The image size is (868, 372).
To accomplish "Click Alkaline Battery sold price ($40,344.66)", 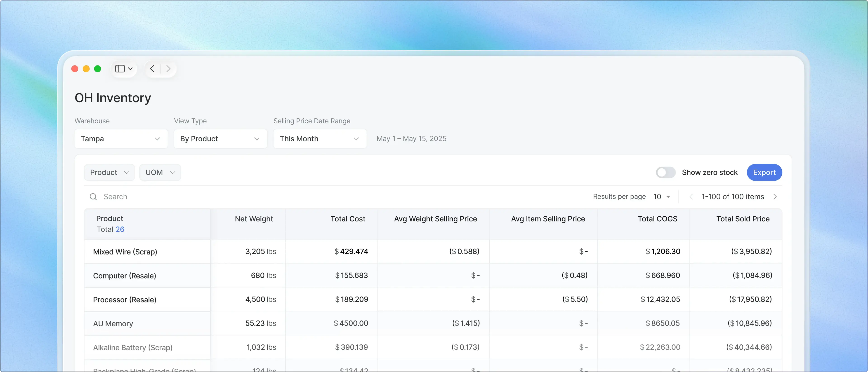I will click(x=749, y=347).
